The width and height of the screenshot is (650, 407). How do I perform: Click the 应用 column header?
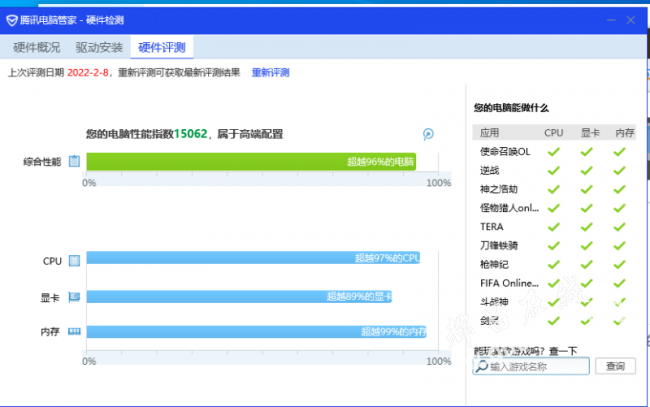pyautogui.click(x=489, y=133)
